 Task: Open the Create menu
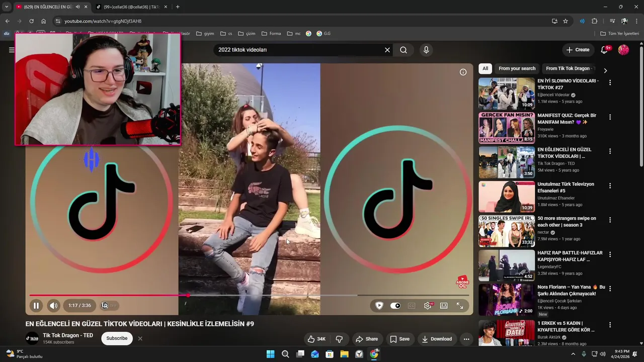[x=578, y=50]
